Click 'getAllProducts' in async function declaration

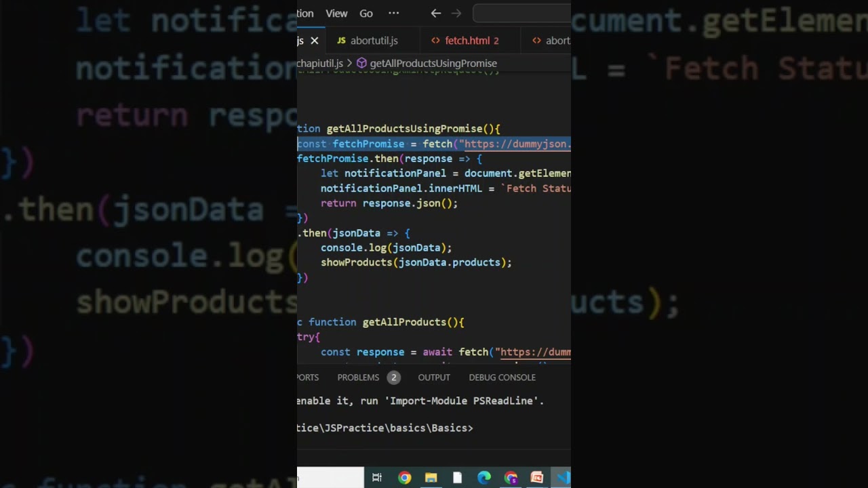404,323
